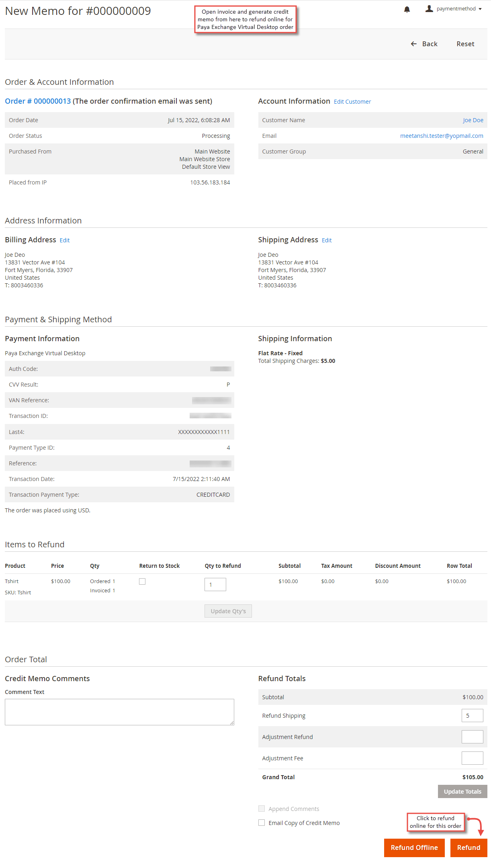The image size is (491, 868).
Task: Toggle the Append Comments checkbox
Action: click(262, 809)
